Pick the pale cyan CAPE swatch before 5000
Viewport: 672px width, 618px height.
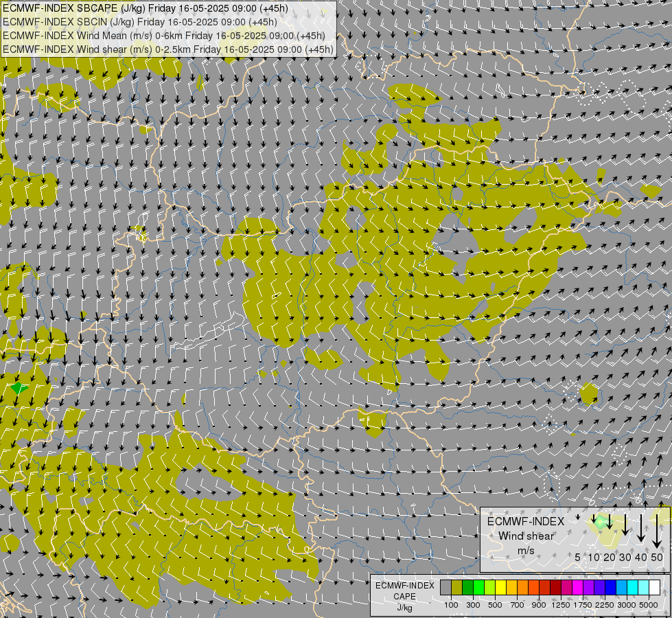(x=644, y=587)
